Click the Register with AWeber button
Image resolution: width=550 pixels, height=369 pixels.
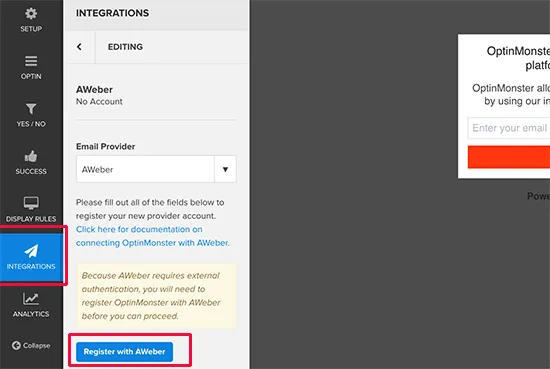[125, 351]
